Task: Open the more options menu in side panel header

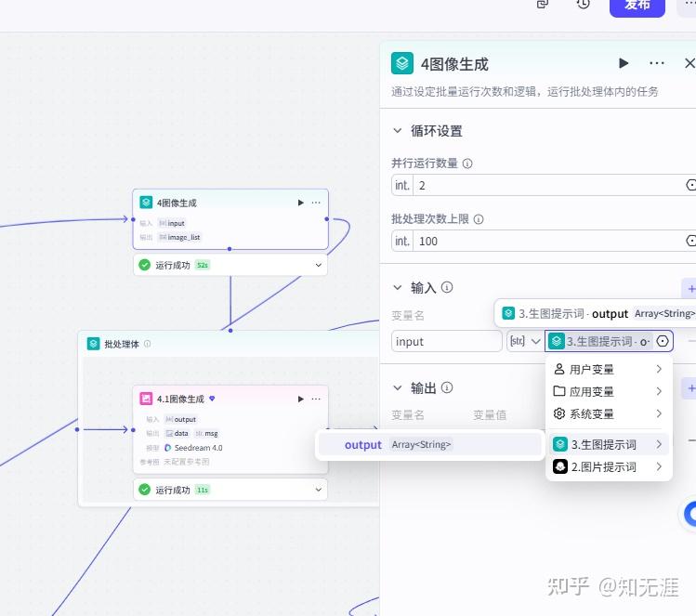Action: [x=656, y=63]
